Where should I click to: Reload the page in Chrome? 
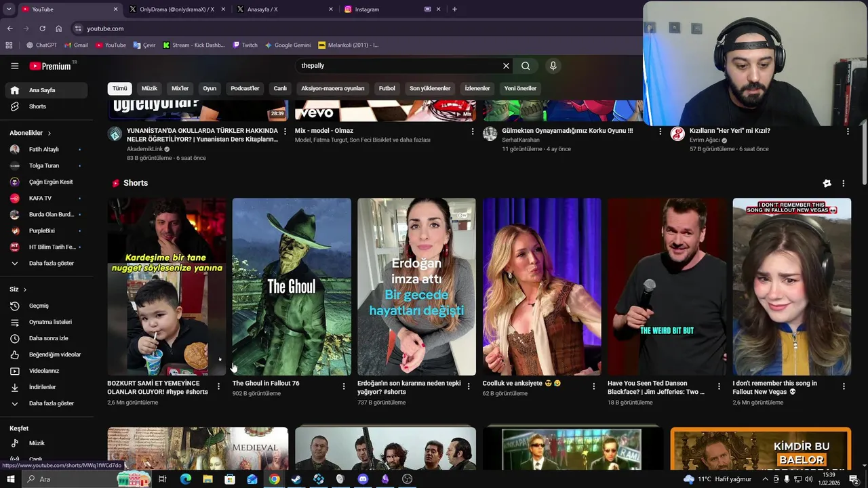pyautogui.click(x=42, y=28)
